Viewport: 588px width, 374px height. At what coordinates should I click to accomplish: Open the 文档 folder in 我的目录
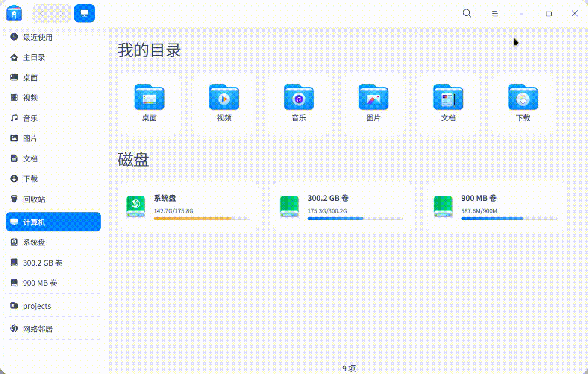448,97
